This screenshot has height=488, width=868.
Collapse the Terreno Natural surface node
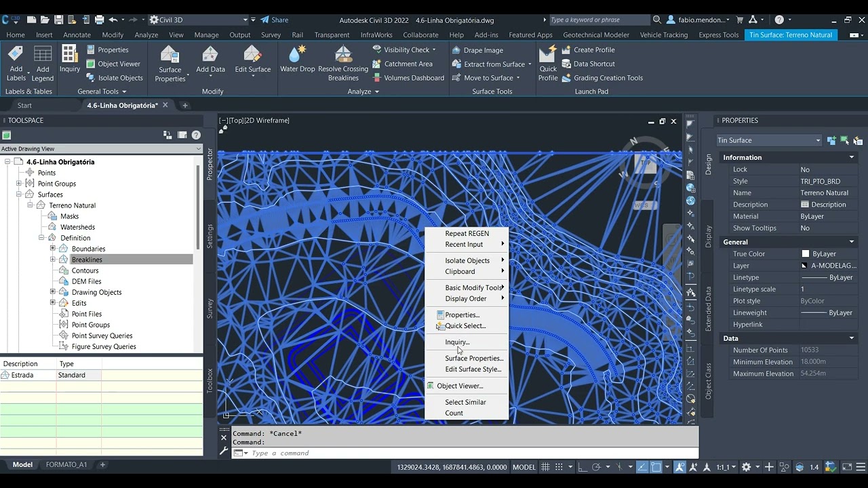(31, 205)
